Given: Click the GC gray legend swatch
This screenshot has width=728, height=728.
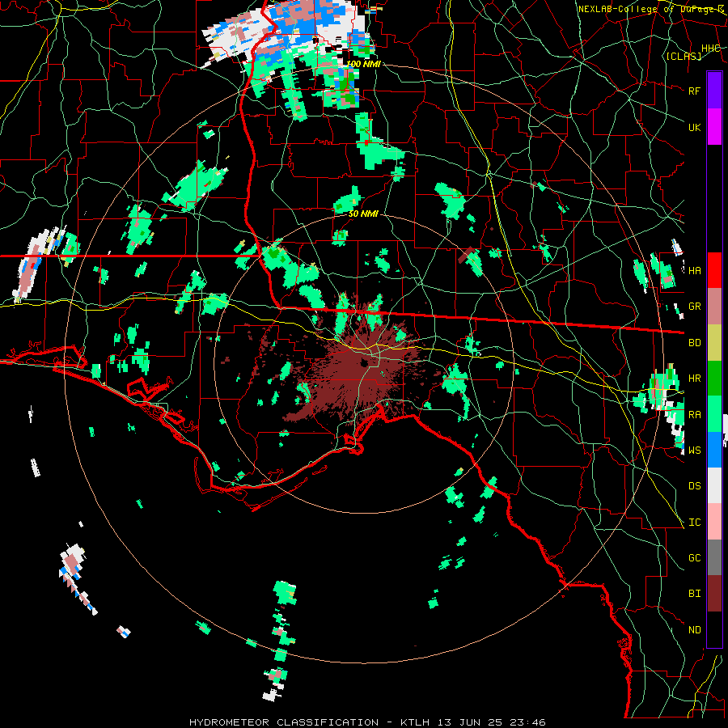Looking at the screenshot, I should point(714,557).
